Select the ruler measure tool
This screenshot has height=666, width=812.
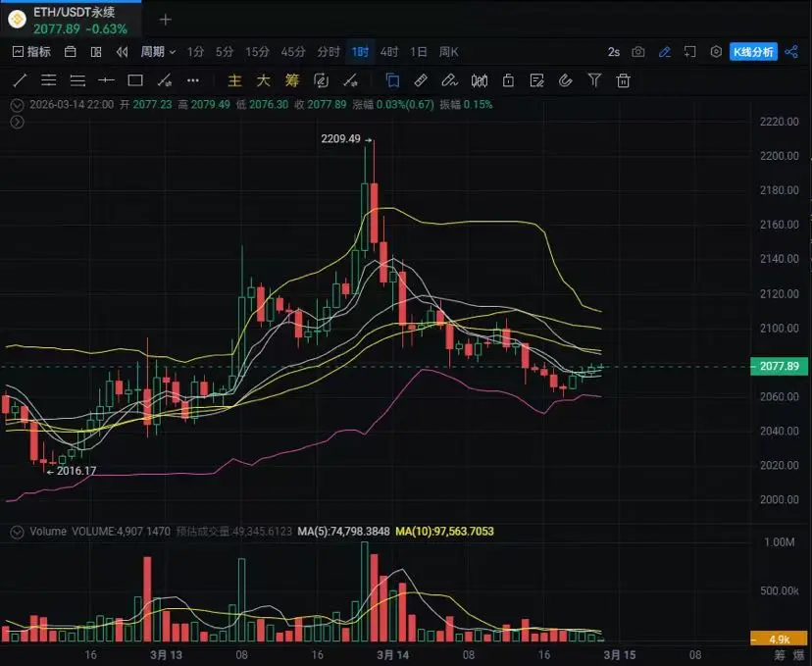tap(421, 80)
